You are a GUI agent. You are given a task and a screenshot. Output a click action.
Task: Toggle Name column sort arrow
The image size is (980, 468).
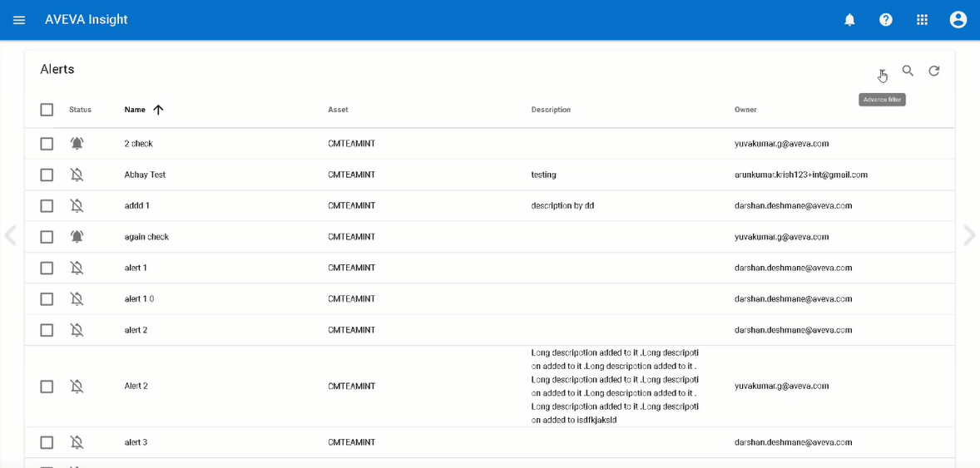pos(158,110)
